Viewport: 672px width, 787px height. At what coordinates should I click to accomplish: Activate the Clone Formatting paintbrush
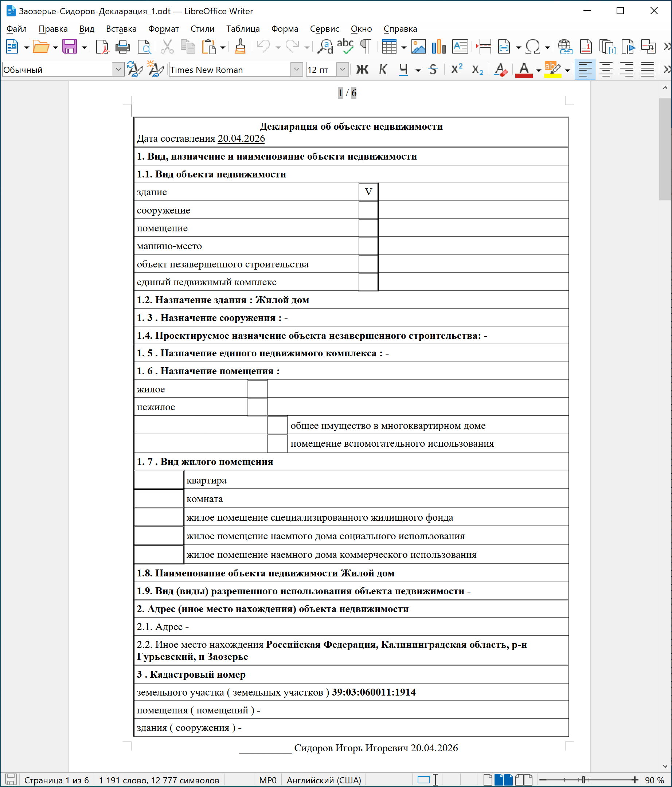pyautogui.click(x=240, y=47)
